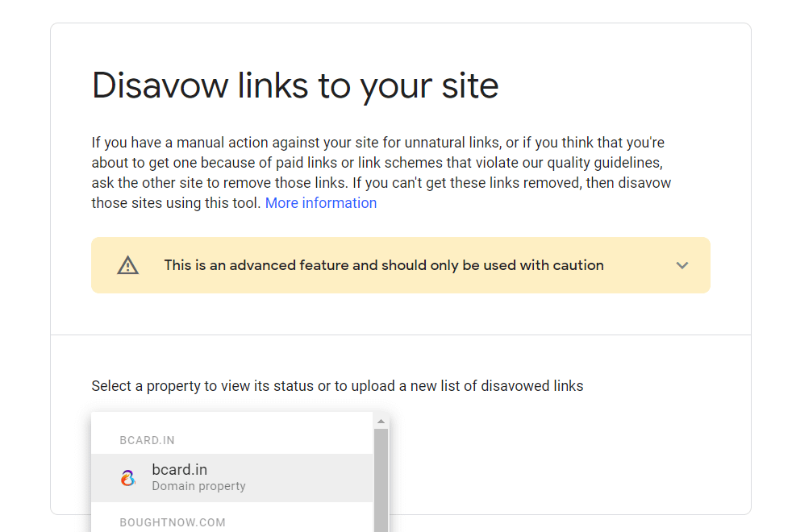This screenshot has width=792, height=532.
Task: Click the BOUGHTNOW.COM group header
Action: pyautogui.click(x=173, y=522)
